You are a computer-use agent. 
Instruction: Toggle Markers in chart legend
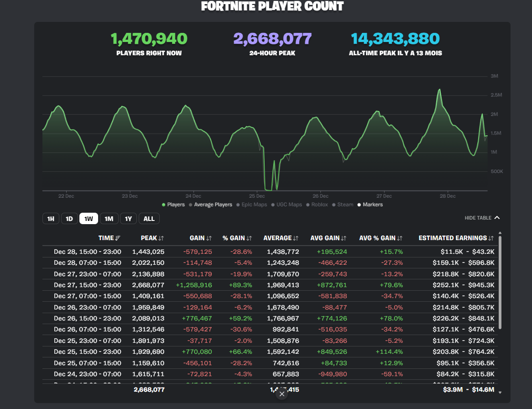click(370, 204)
